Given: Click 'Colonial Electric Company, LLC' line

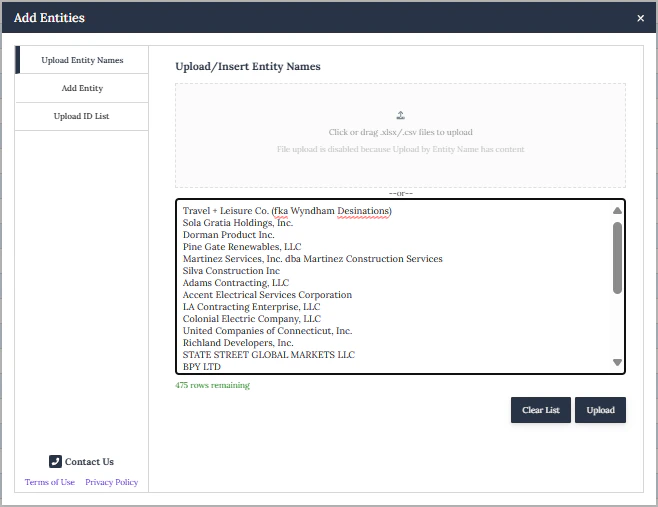Looking at the screenshot, I should coord(252,319).
